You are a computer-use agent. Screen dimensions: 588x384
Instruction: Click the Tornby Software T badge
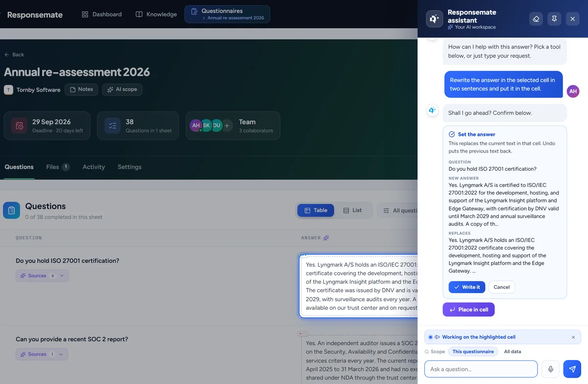point(8,90)
